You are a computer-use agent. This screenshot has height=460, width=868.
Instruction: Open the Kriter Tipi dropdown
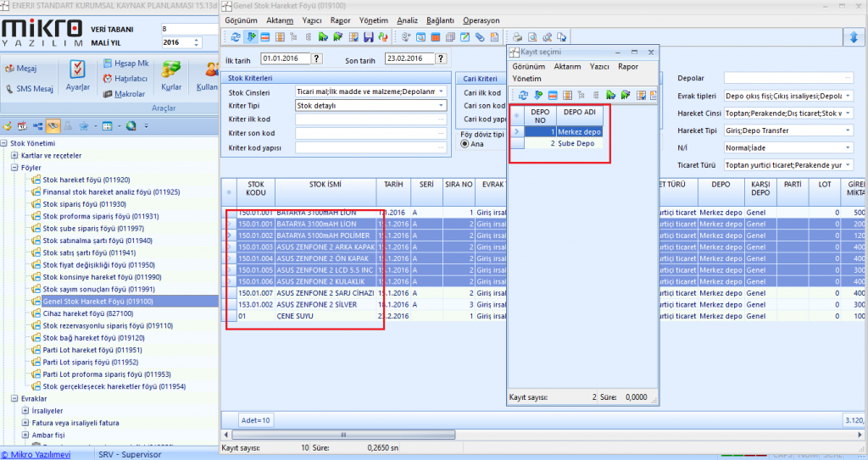point(441,106)
